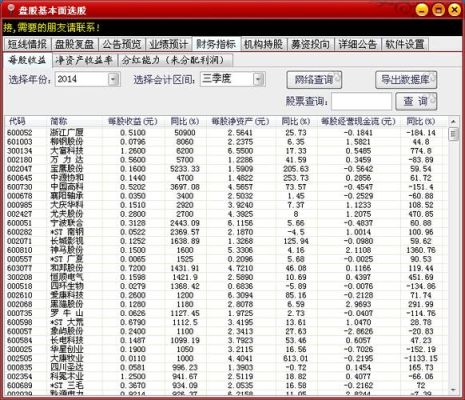465x400 pixels.
Task: Select the row for 000985 大庆华科
Action: click(x=226, y=205)
